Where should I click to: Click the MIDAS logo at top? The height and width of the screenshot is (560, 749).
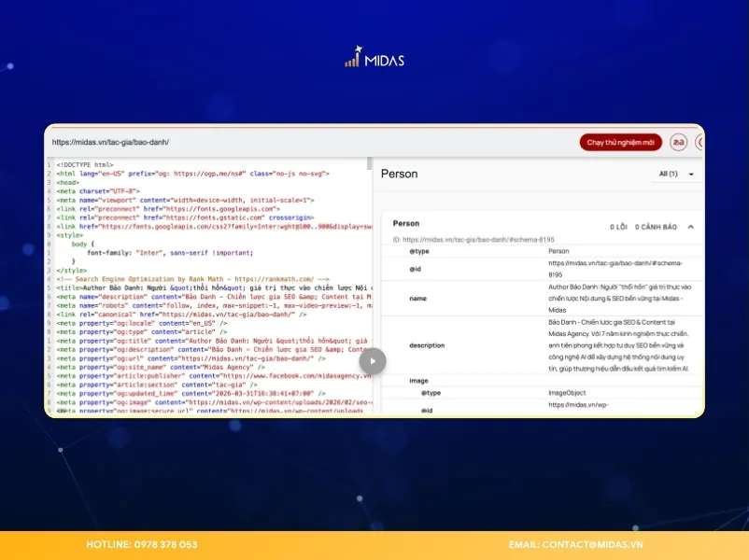tap(374, 60)
